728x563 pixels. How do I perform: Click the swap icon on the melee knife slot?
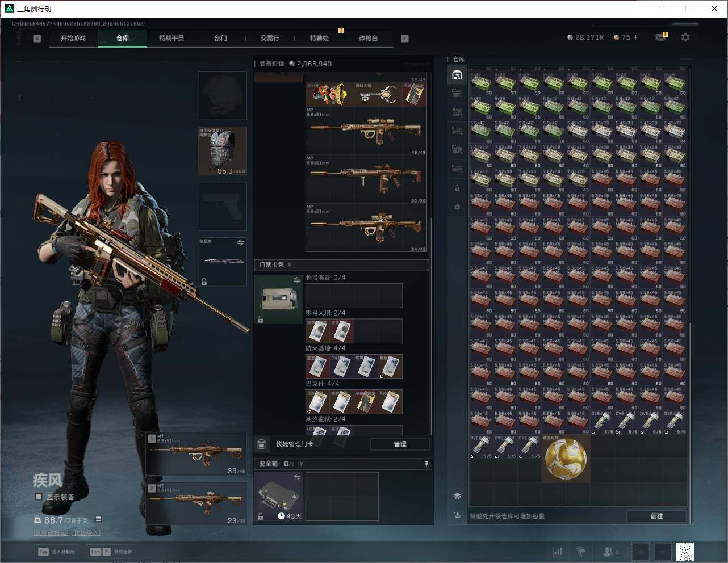(x=241, y=242)
